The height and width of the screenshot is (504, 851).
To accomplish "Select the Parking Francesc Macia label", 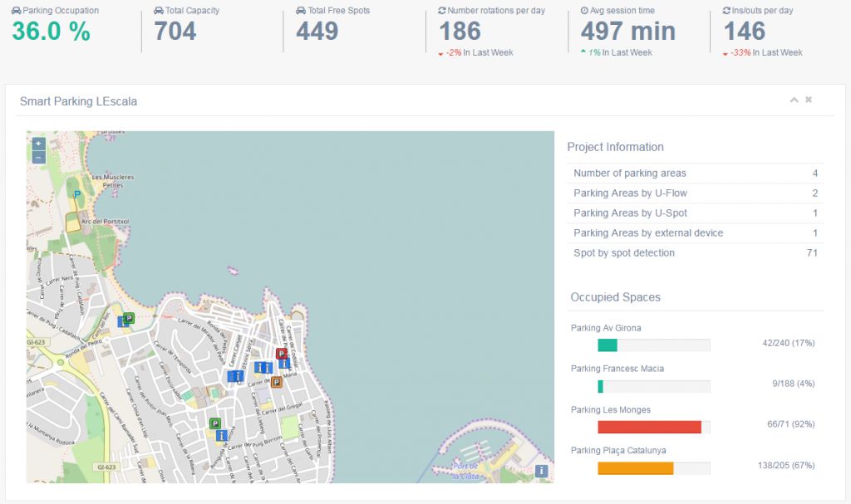I will point(617,369).
